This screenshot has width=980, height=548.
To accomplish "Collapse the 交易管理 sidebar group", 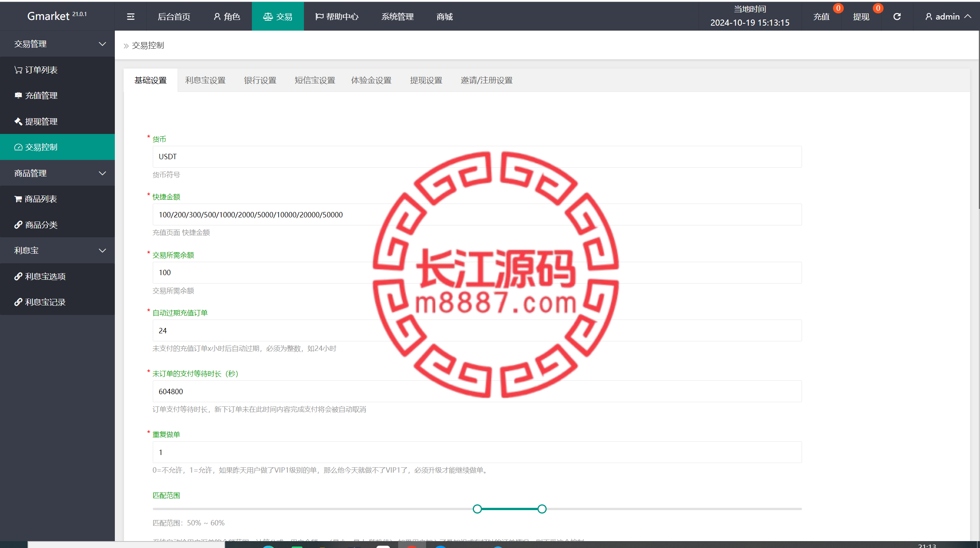I will [57, 44].
